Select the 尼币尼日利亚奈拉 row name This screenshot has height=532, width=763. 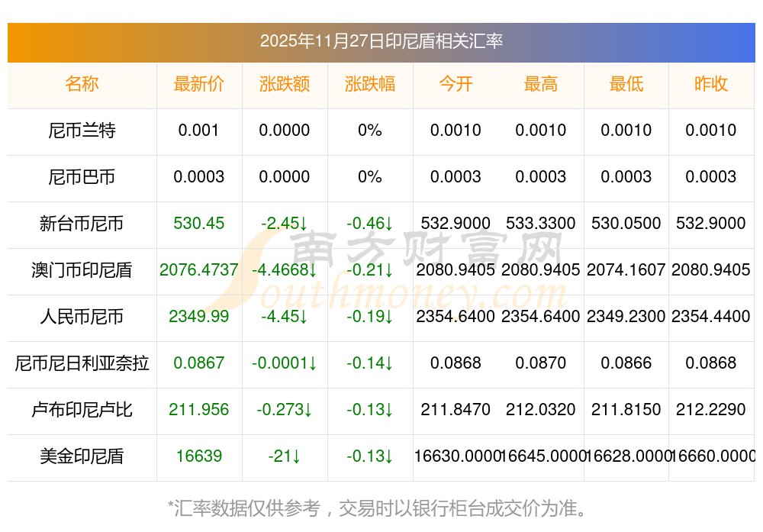(x=82, y=363)
